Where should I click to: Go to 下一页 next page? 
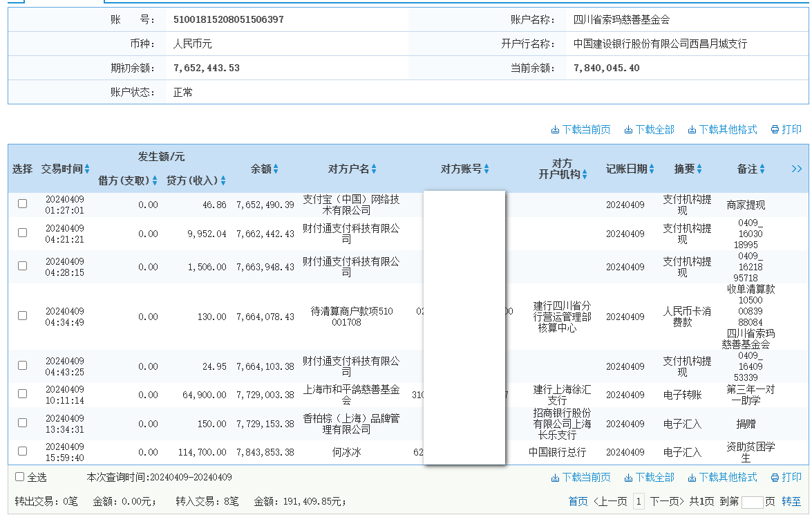667,502
